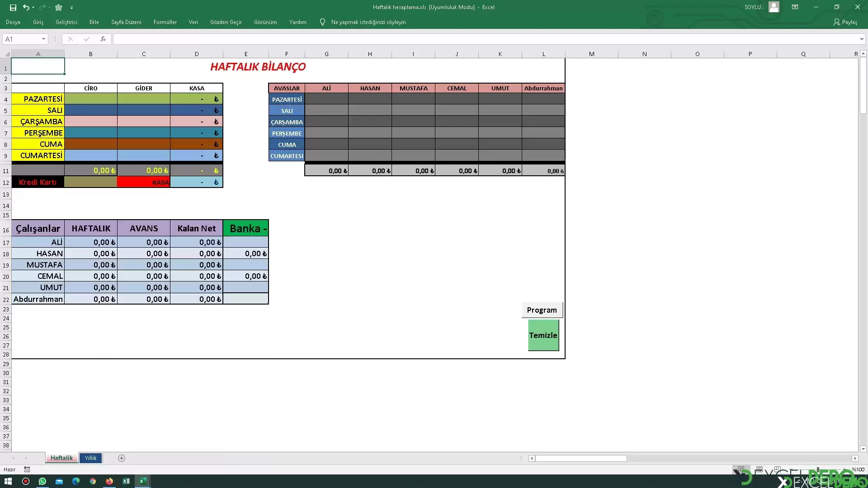Open WhatsApp from the taskbar

click(42, 481)
